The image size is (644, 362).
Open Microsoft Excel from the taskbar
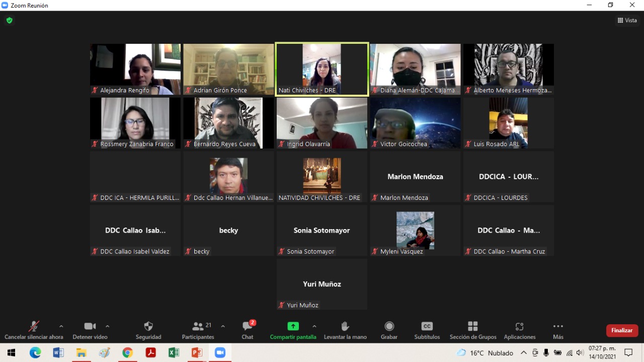[x=174, y=353]
